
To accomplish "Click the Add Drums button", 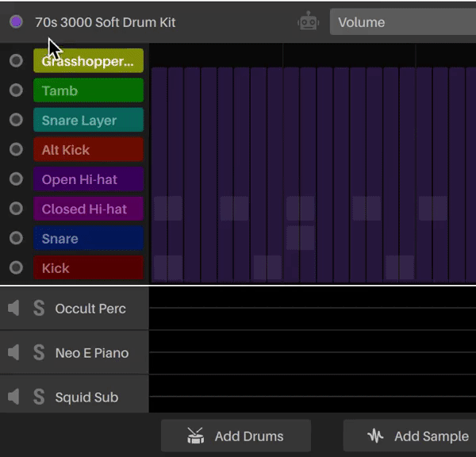I will click(x=236, y=436).
